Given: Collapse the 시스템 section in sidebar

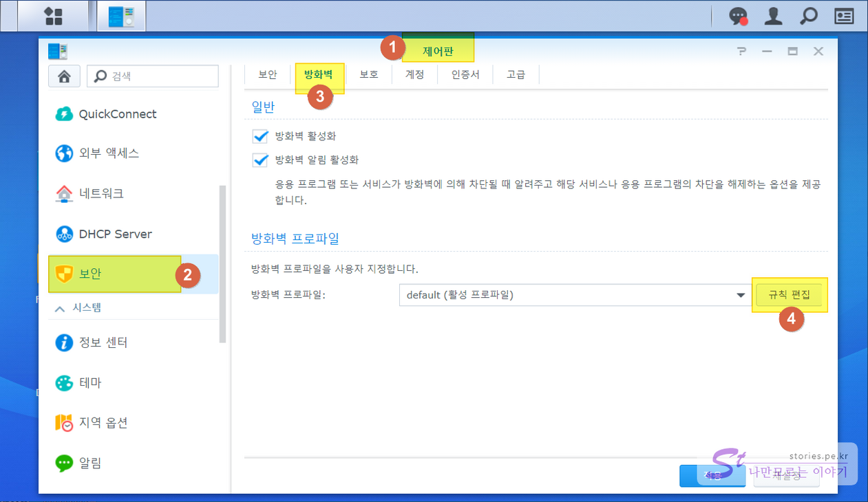Looking at the screenshot, I should (60, 309).
